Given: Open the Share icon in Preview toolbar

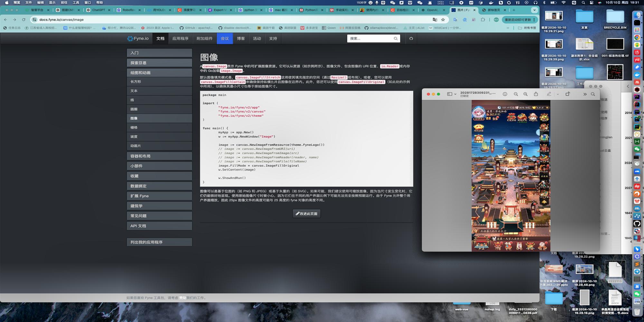Looking at the screenshot, I should [x=536, y=94].
